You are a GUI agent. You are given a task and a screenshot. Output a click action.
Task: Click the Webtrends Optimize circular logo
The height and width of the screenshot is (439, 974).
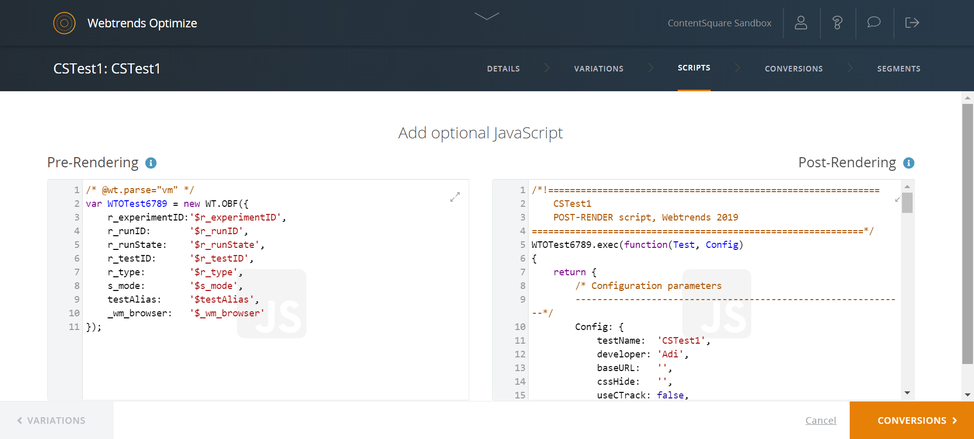tap(63, 24)
